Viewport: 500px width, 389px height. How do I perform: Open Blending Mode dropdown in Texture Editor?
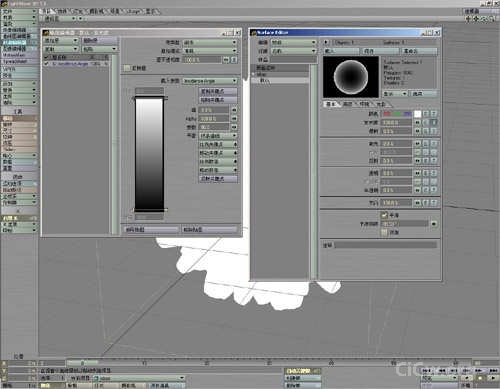(210, 51)
